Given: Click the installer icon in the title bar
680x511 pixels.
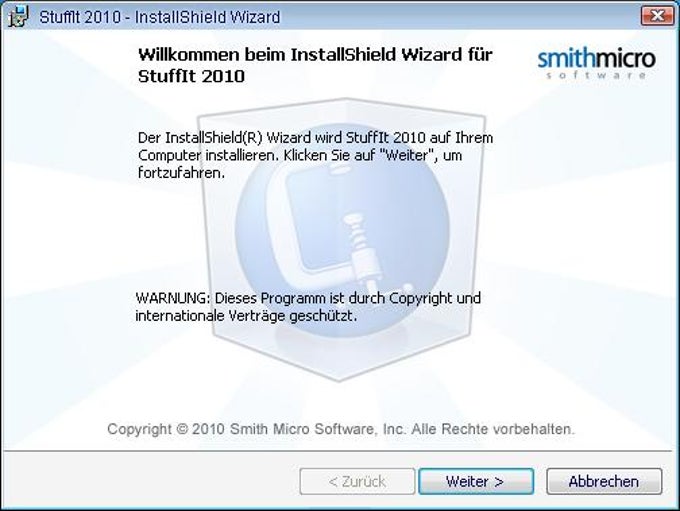Looking at the screenshot, I should tap(18, 17).
